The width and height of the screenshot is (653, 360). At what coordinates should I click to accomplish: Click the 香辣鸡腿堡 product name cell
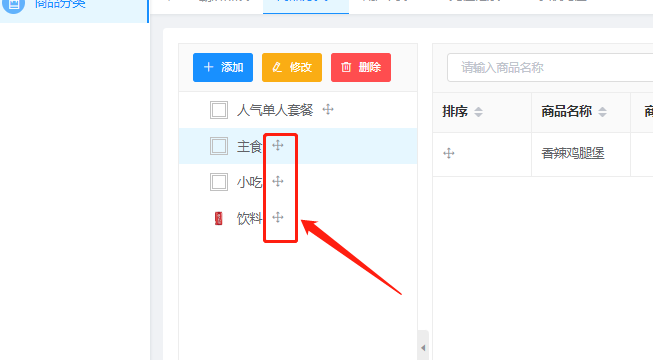click(581, 154)
